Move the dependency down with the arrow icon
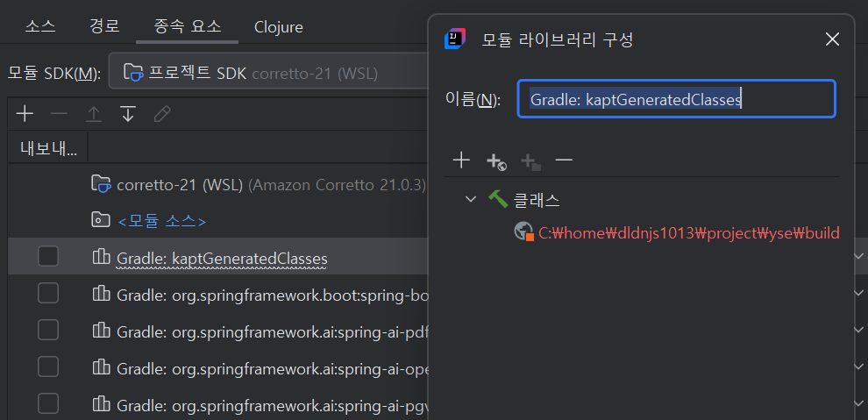The width and height of the screenshot is (868, 420). pyautogui.click(x=128, y=115)
